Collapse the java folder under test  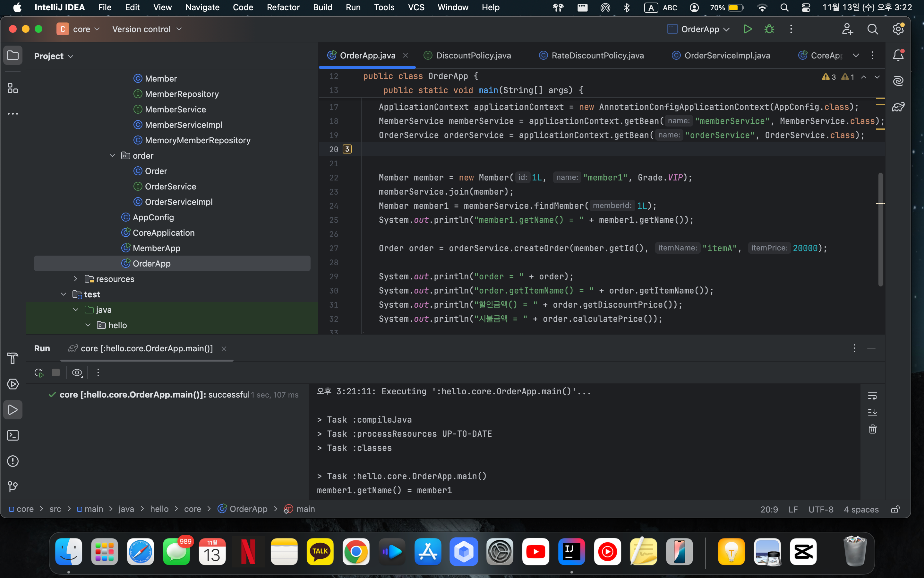point(76,310)
